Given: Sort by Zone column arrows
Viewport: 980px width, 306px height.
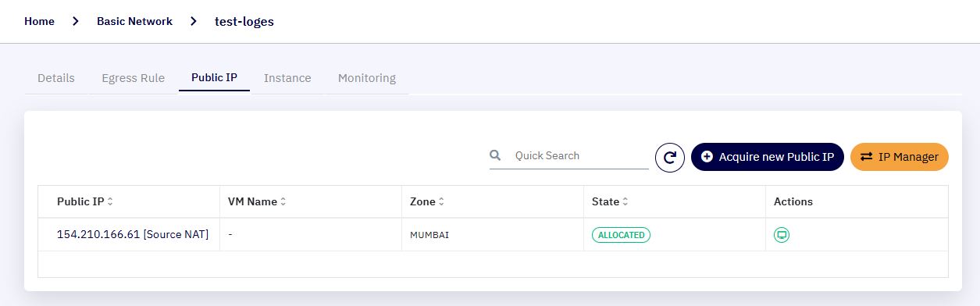Looking at the screenshot, I should pos(442,201).
